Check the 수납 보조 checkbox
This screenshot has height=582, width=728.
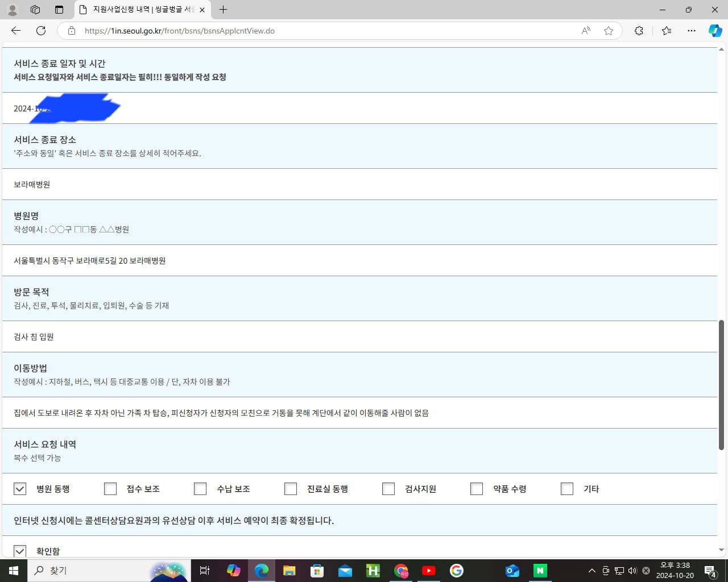pos(200,489)
